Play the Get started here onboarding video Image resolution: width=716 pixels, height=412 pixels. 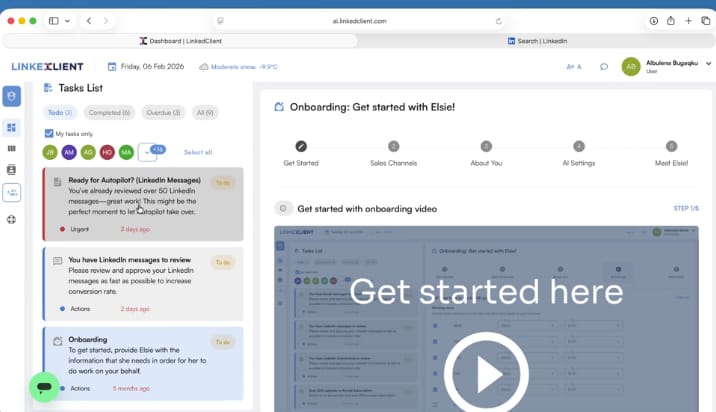(x=486, y=374)
